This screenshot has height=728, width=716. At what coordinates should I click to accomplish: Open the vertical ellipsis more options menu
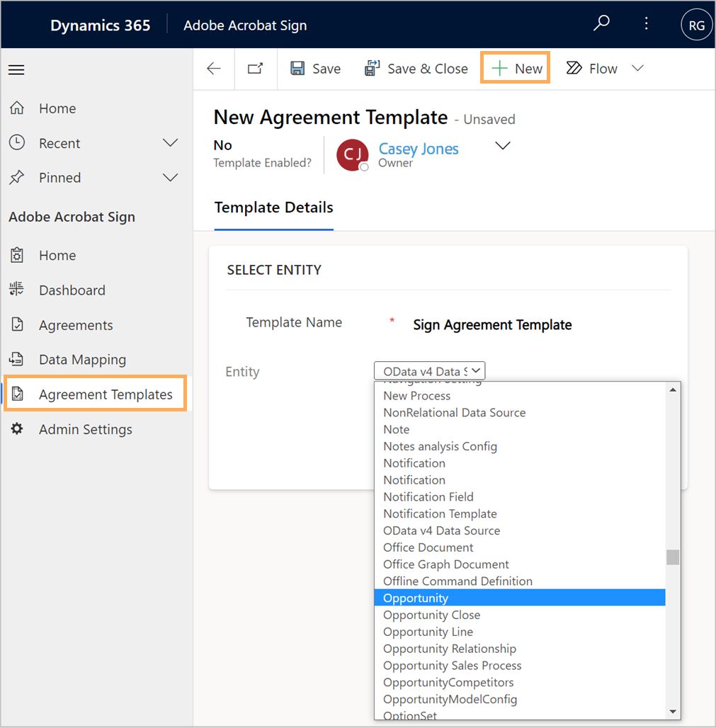click(646, 23)
